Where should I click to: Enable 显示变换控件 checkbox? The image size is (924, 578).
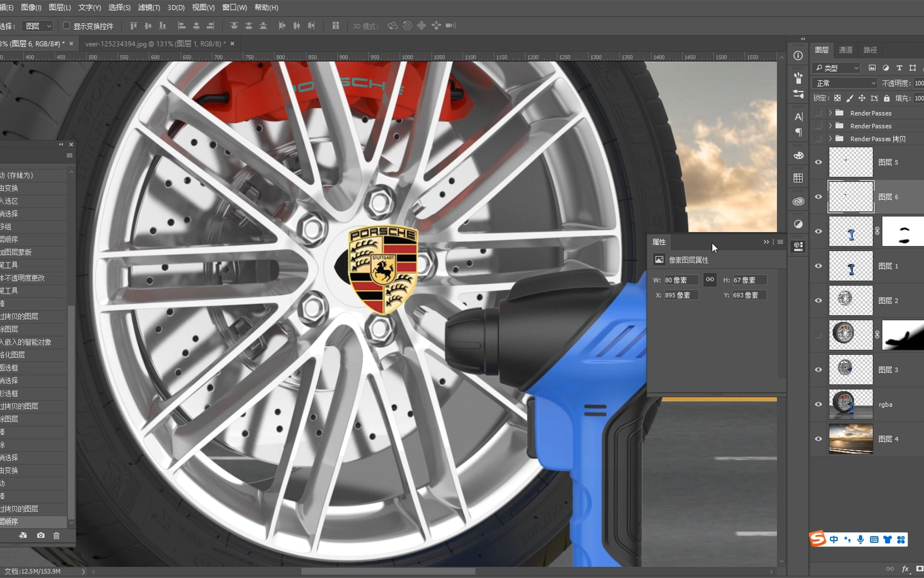(66, 25)
